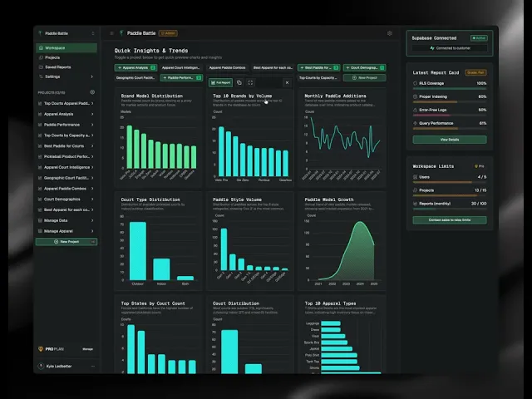Toggle the Court Demograp... chip
The width and height of the screenshot is (532, 399).
[364, 67]
